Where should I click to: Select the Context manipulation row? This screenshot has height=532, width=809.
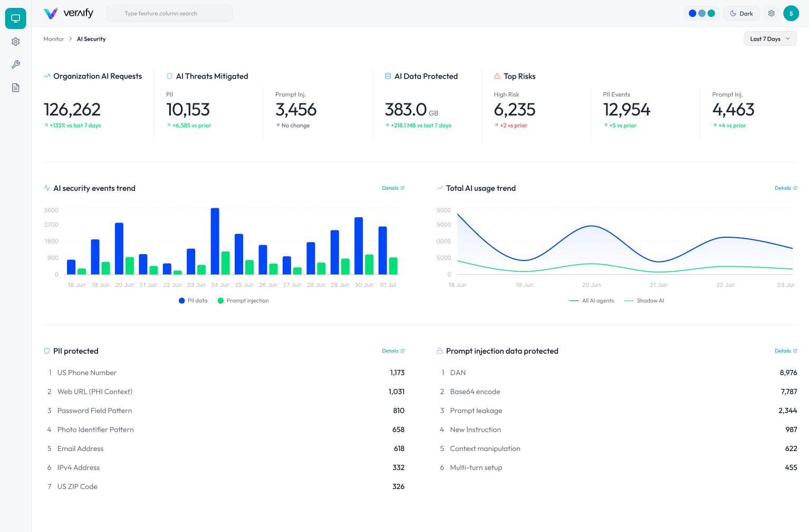[x=617, y=449]
